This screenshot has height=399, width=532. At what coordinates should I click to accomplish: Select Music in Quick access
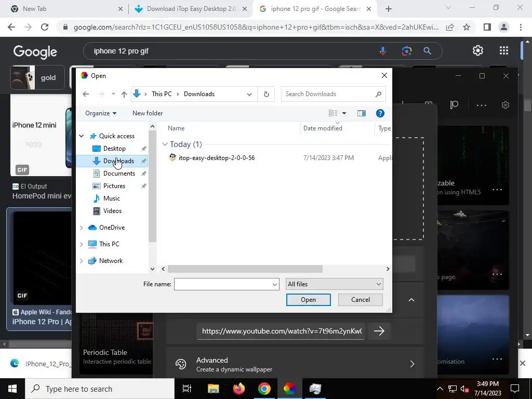tap(112, 198)
